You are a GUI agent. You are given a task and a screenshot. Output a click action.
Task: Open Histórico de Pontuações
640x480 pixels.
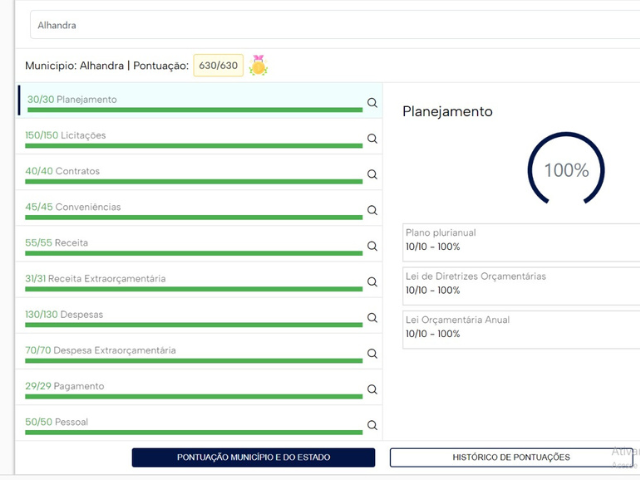pos(512,457)
